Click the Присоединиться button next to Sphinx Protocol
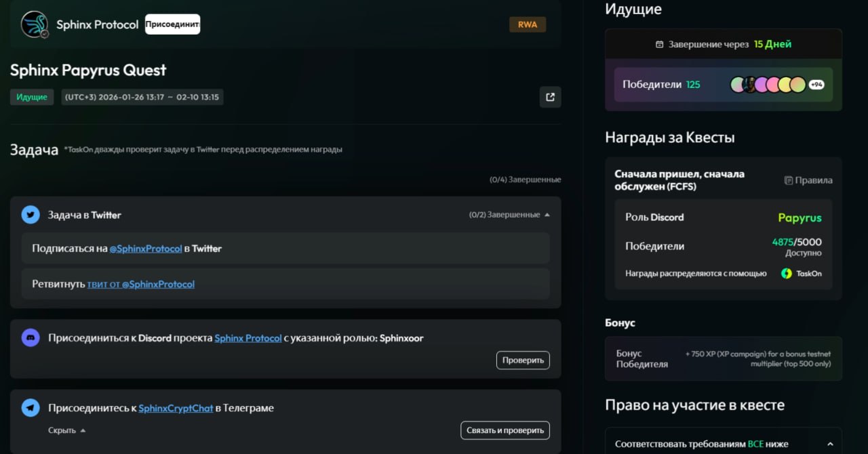 172,24
